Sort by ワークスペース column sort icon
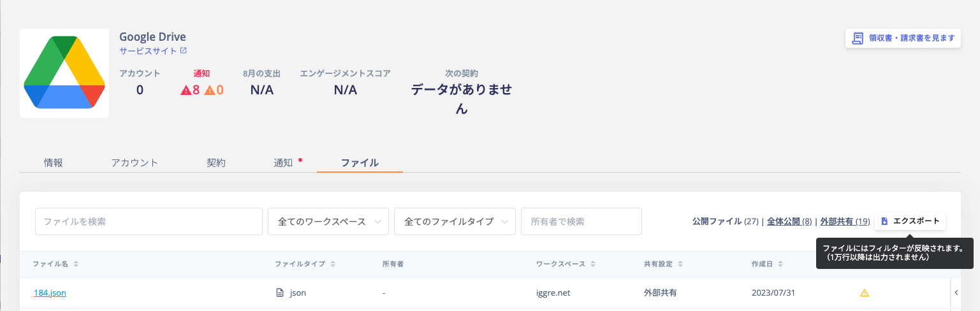Viewport: 980px width, 311px height. (593, 264)
